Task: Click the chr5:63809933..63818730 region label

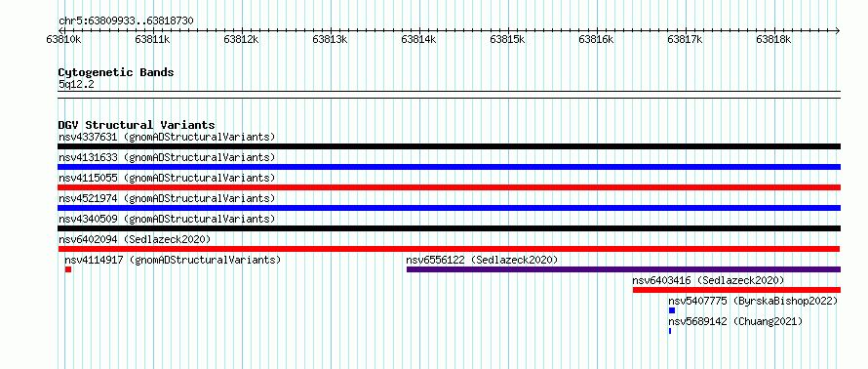Action: 126,21
